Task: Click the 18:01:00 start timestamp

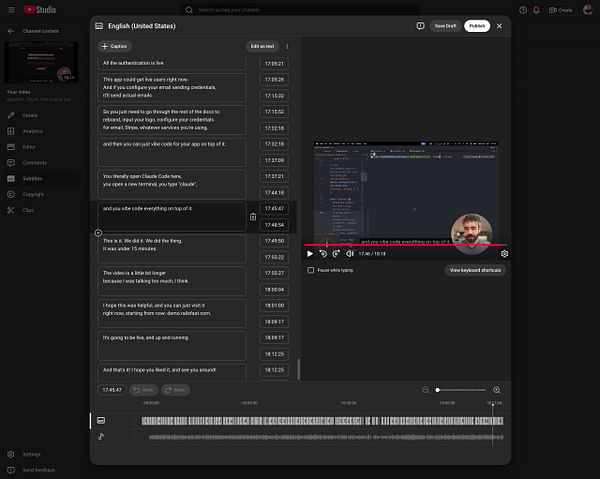Action: (x=274, y=305)
